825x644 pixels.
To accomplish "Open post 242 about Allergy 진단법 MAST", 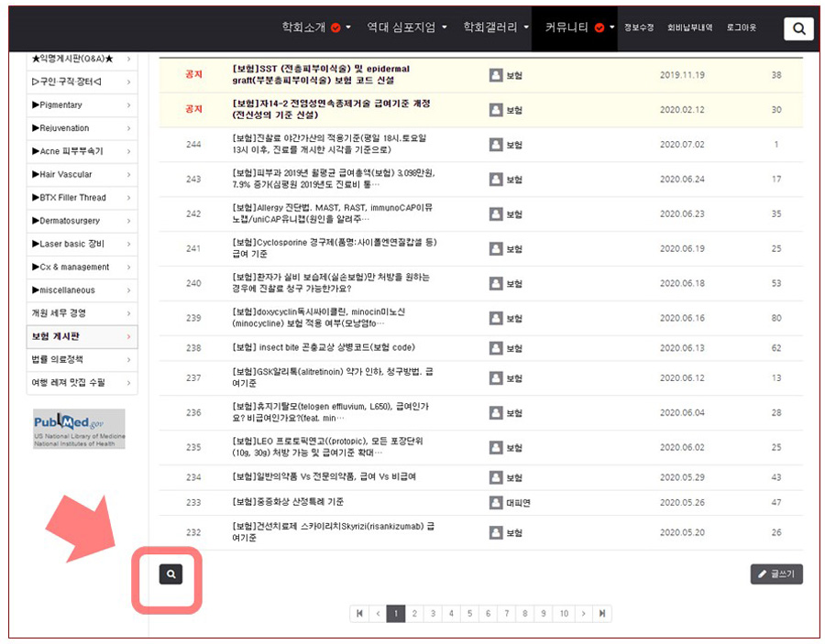I will click(x=321, y=213).
